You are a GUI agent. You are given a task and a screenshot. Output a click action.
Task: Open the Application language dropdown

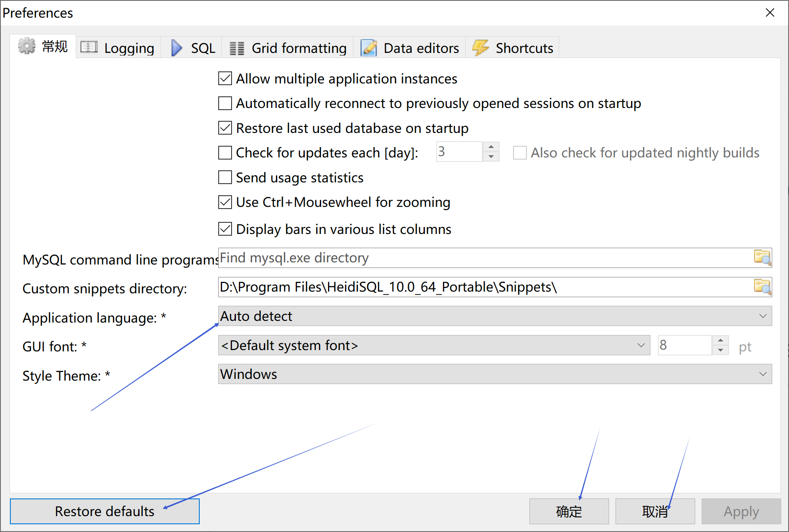[x=495, y=316]
